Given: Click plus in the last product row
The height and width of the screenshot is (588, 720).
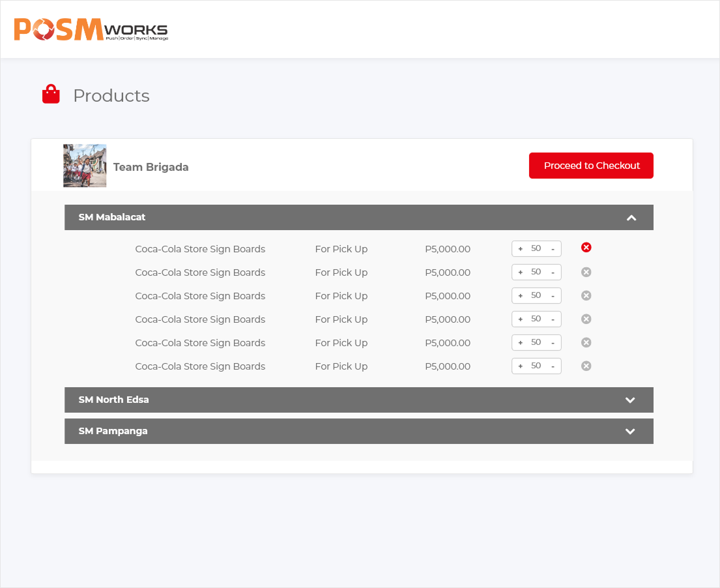Looking at the screenshot, I should tap(520, 366).
